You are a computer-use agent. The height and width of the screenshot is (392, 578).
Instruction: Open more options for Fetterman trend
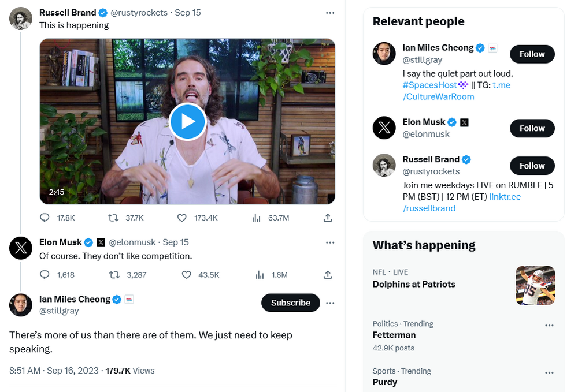pos(549,326)
